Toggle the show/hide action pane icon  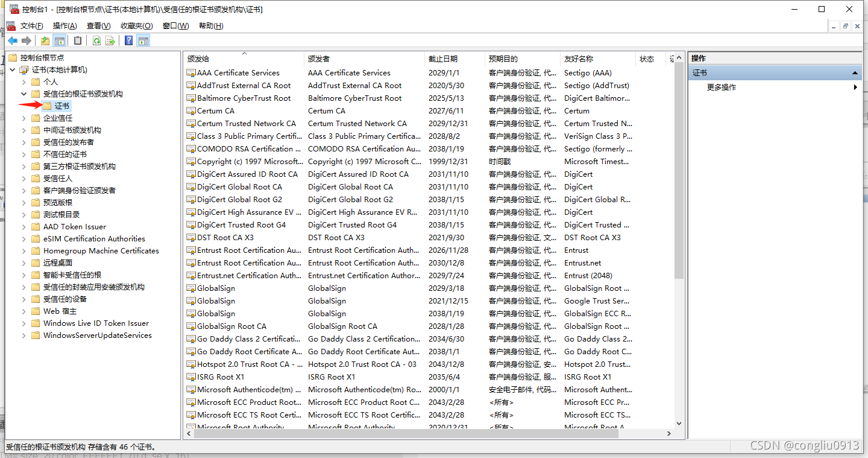(143, 40)
